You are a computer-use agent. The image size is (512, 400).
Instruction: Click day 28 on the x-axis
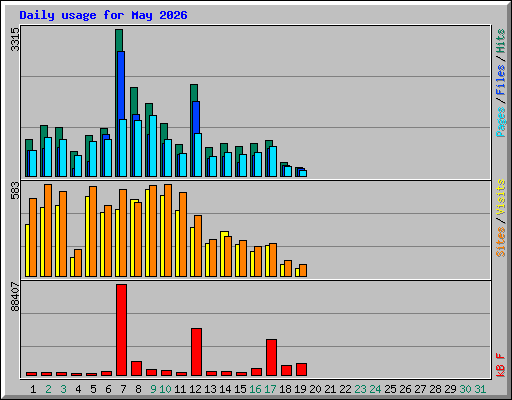click(435, 389)
